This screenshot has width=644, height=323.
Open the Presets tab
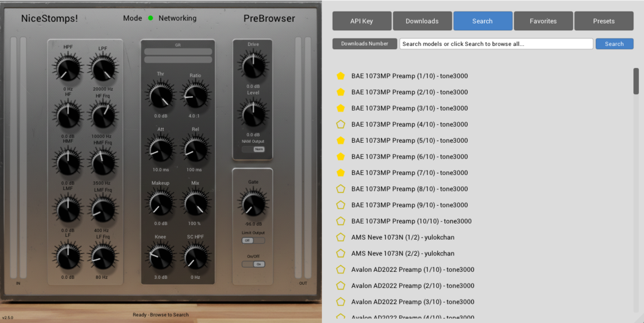(x=604, y=21)
